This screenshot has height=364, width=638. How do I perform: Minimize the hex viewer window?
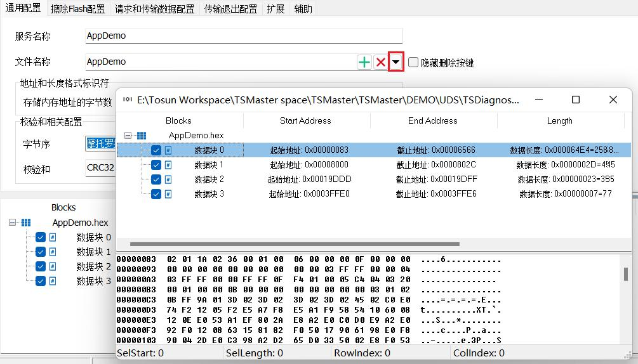point(539,100)
